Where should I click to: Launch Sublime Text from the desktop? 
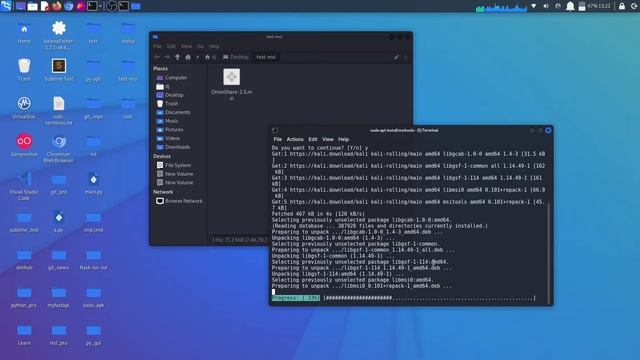[59, 70]
